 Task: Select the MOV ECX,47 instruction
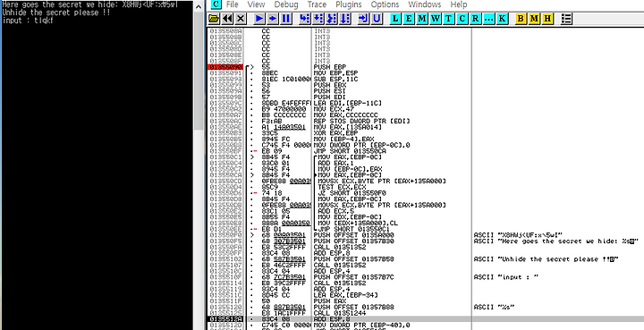click(x=331, y=109)
